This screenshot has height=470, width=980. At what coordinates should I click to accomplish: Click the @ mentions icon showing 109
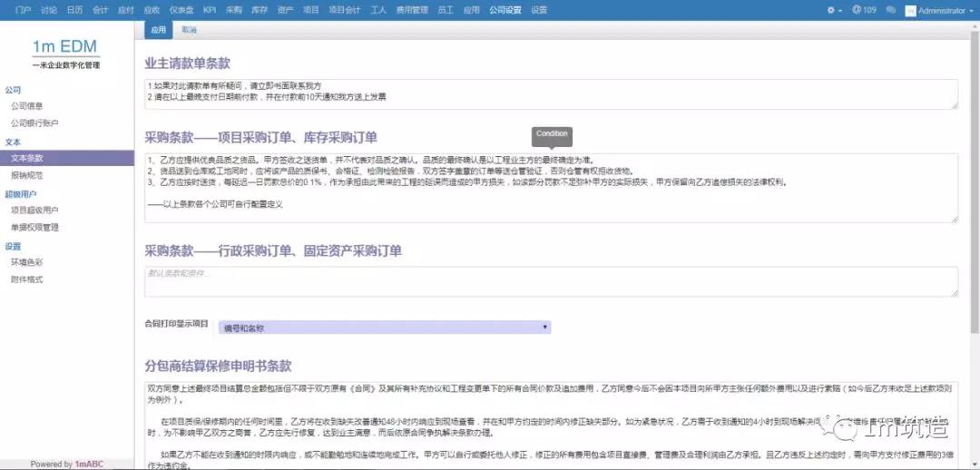coord(863,10)
